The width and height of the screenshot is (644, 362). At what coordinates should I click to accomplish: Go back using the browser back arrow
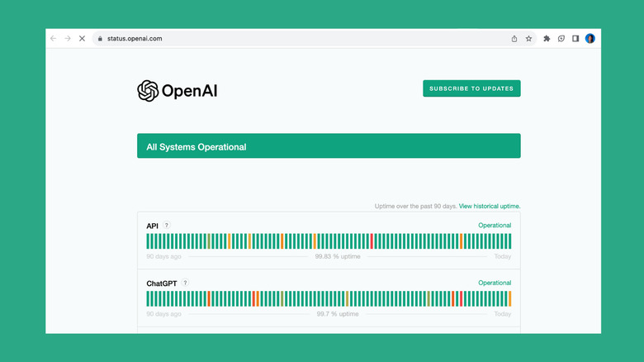54,38
